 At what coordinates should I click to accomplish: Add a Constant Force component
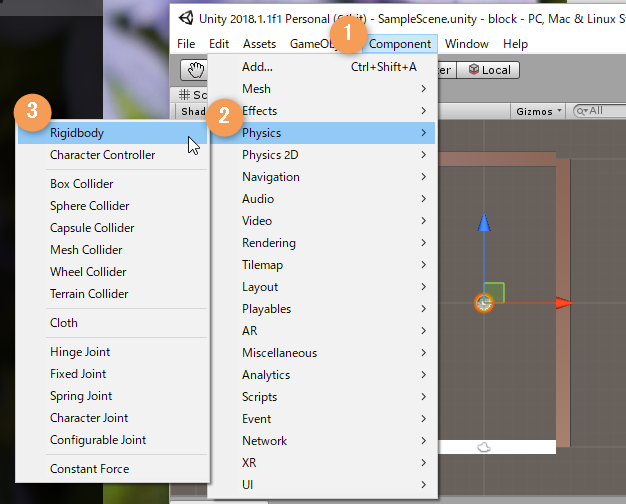113,469
